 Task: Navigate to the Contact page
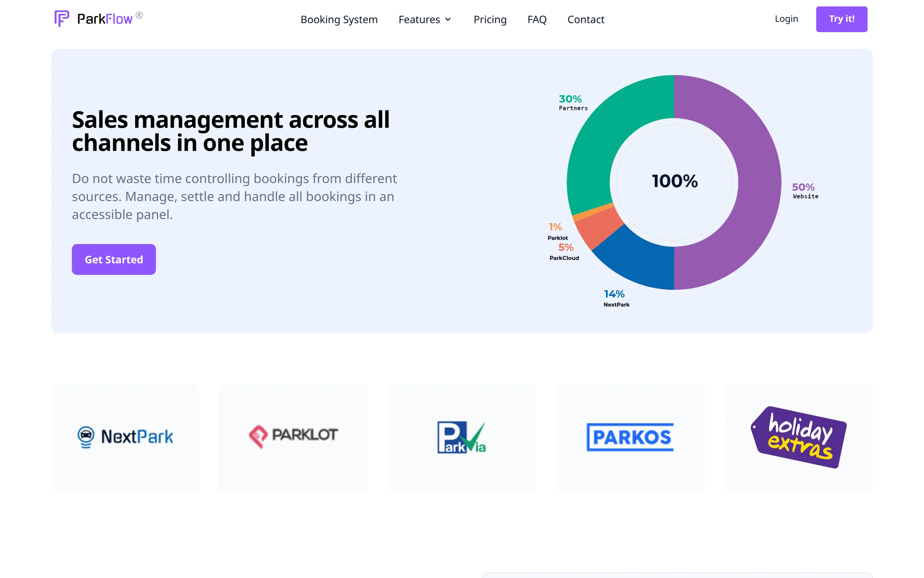[x=586, y=19]
